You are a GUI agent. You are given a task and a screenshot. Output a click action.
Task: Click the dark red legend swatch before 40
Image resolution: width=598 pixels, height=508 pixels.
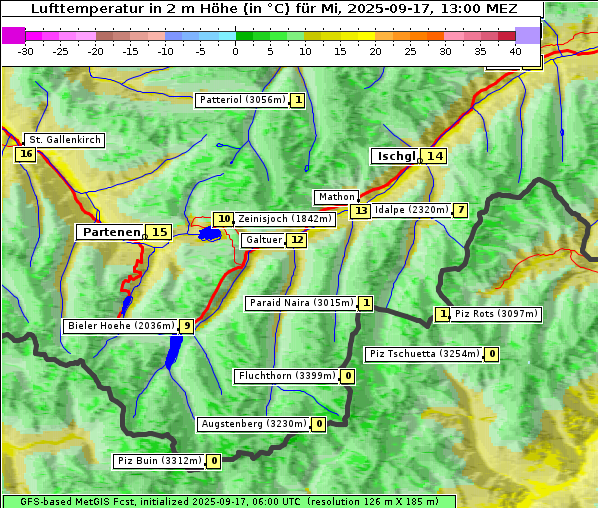click(x=507, y=36)
